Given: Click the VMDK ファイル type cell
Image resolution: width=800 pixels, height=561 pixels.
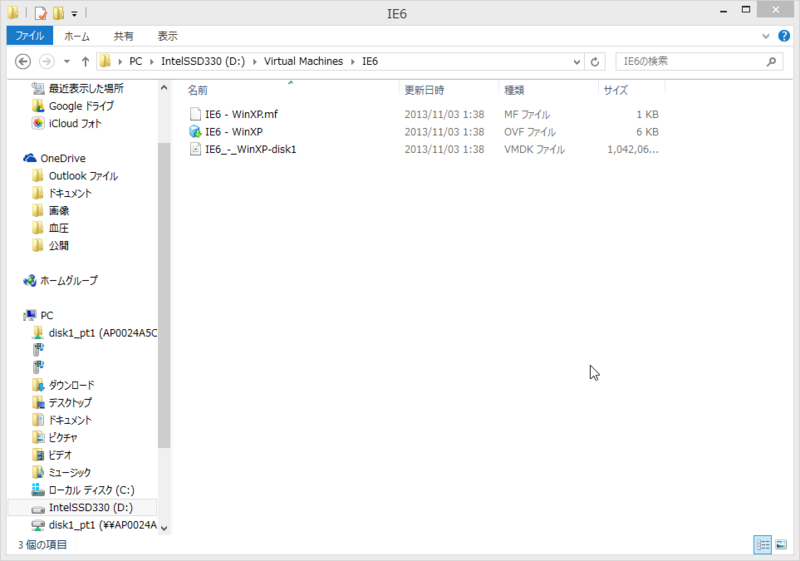Looking at the screenshot, I should point(534,149).
